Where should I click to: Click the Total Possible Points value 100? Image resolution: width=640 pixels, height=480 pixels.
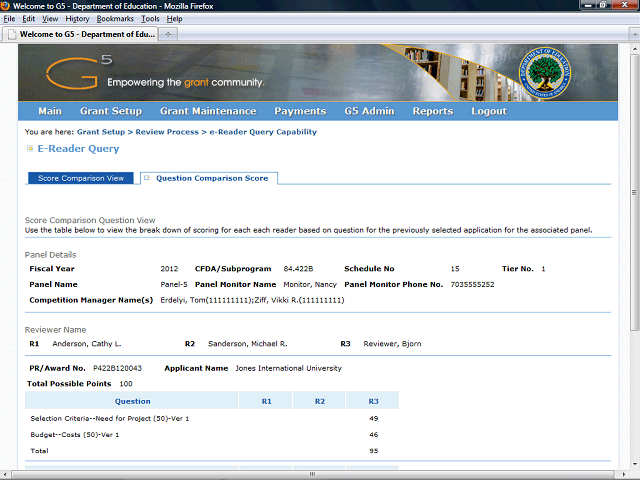(x=126, y=384)
